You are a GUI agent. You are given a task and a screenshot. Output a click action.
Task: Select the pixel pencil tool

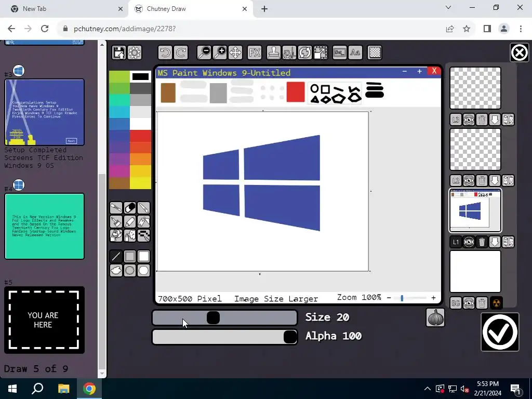click(144, 235)
